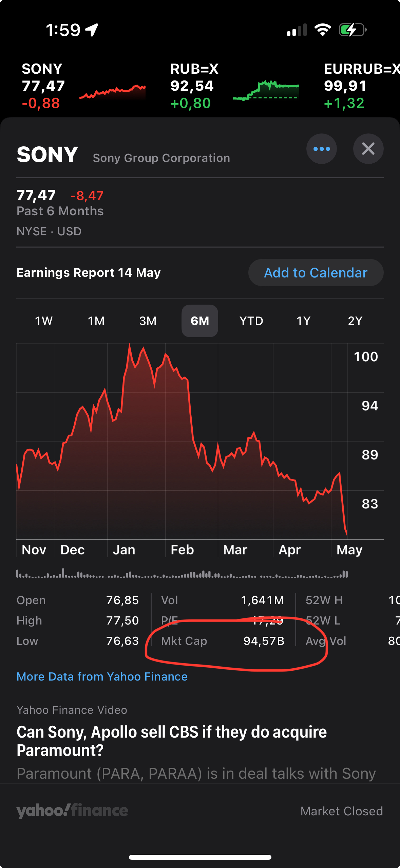
Task: Tap the May label on chart axis
Action: coord(349,549)
